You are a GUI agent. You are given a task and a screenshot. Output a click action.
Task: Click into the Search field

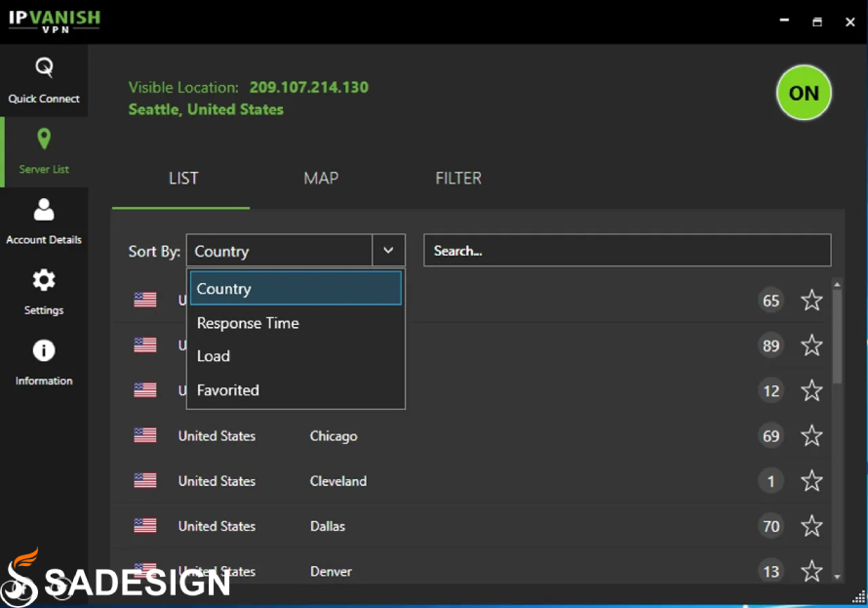point(627,250)
